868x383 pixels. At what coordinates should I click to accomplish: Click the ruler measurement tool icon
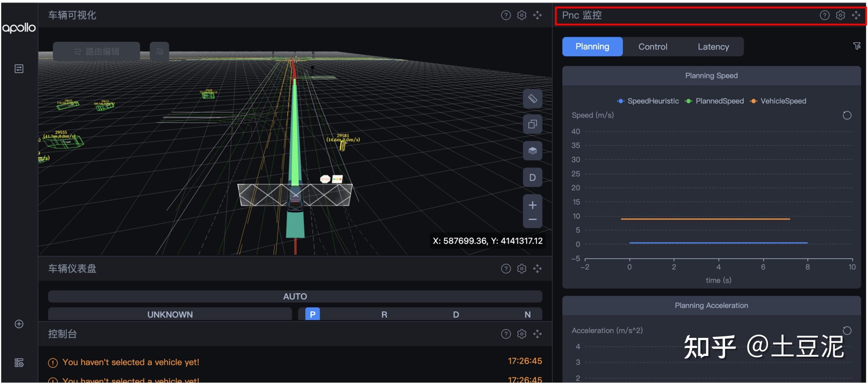(532, 99)
